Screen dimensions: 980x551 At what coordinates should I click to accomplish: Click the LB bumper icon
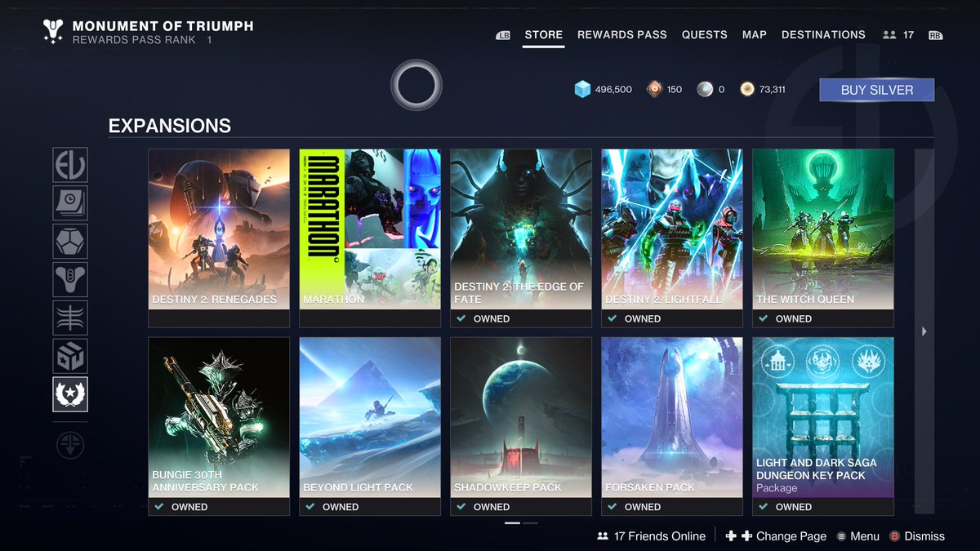click(503, 35)
